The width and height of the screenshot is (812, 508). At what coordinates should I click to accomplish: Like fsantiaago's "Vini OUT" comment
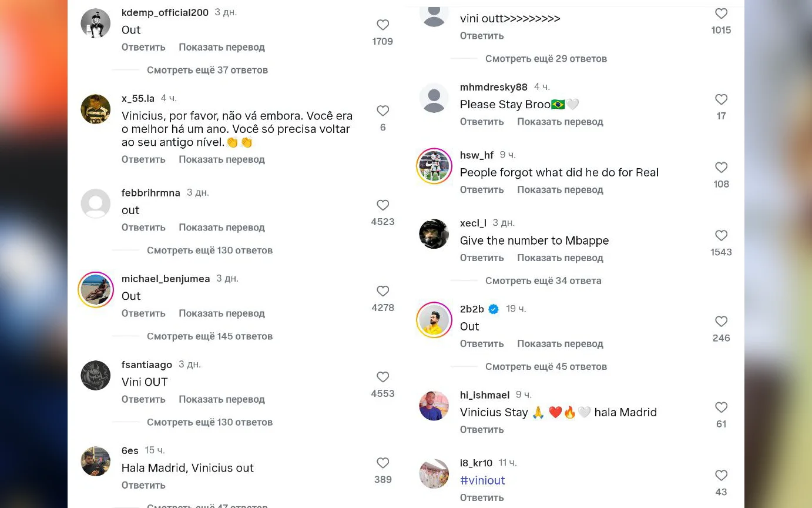coord(382,377)
